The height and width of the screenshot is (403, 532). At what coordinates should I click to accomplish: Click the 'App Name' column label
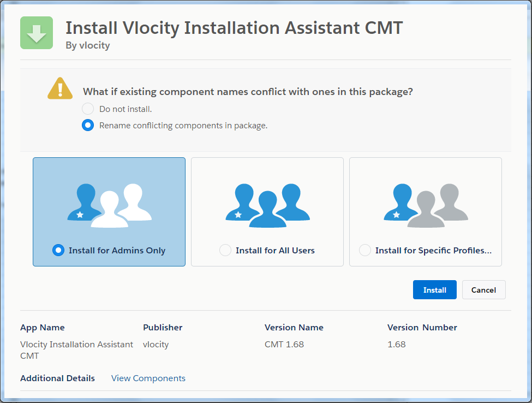pyautogui.click(x=43, y=328)
